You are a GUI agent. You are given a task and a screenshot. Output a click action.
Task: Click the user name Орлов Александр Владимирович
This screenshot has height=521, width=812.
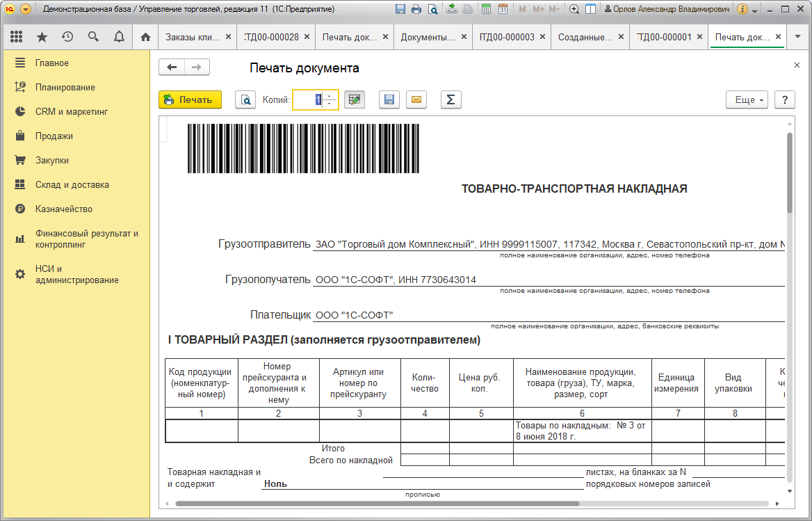click(x=667, y=9)
